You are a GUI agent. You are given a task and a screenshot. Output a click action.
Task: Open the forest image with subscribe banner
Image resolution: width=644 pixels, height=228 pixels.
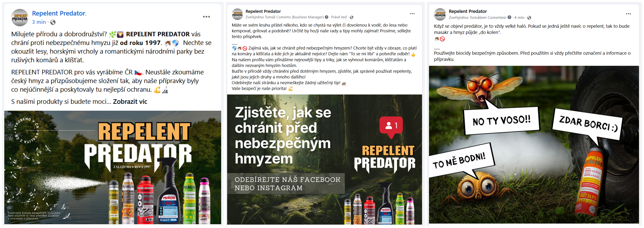324,159
